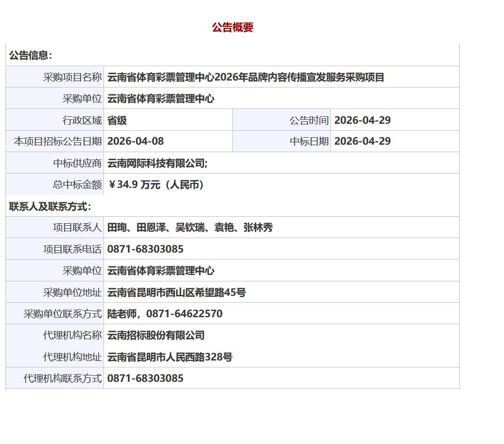This screenshot has height=444, width=504.
Task: Click the purchaser address on 希望路45号
Action: tap(176, 292)
